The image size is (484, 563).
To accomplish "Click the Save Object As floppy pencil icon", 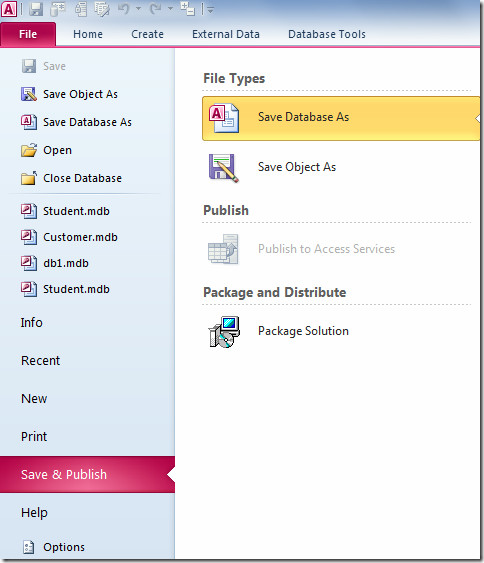I will 224,168.
